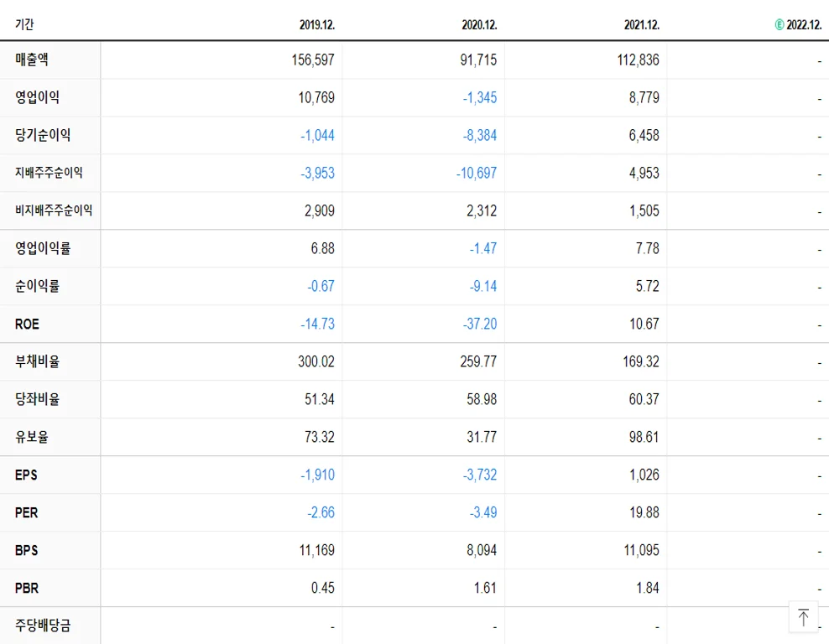Click operating profit value -1,345
Screen dimensions: 829x644
480,98
